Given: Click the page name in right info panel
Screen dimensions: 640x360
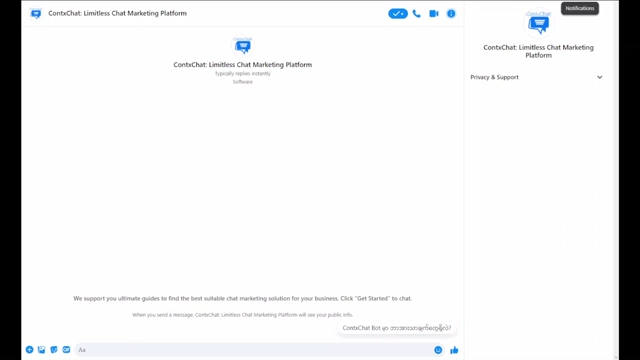Looking at the screenshot, I should click(538, 51).
